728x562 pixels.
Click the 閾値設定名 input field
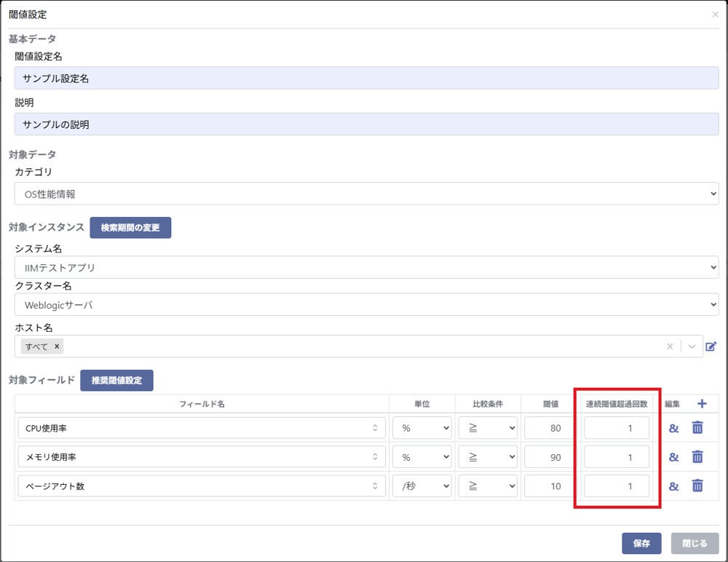[x=366, y=78]
